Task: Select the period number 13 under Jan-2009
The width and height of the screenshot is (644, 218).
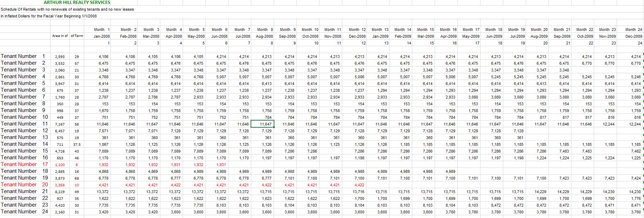Action: [386, 43]
